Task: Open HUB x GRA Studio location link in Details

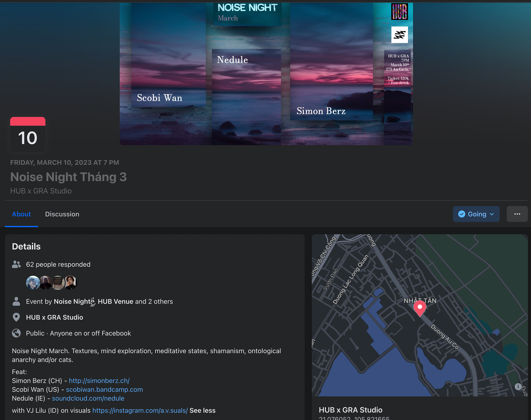Action: (x=54, y=317)
